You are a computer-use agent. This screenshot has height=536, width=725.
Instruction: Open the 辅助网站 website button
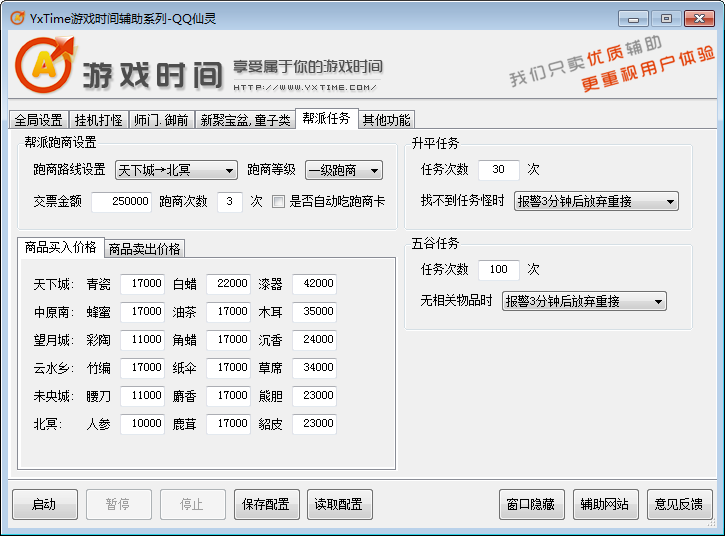605,504
